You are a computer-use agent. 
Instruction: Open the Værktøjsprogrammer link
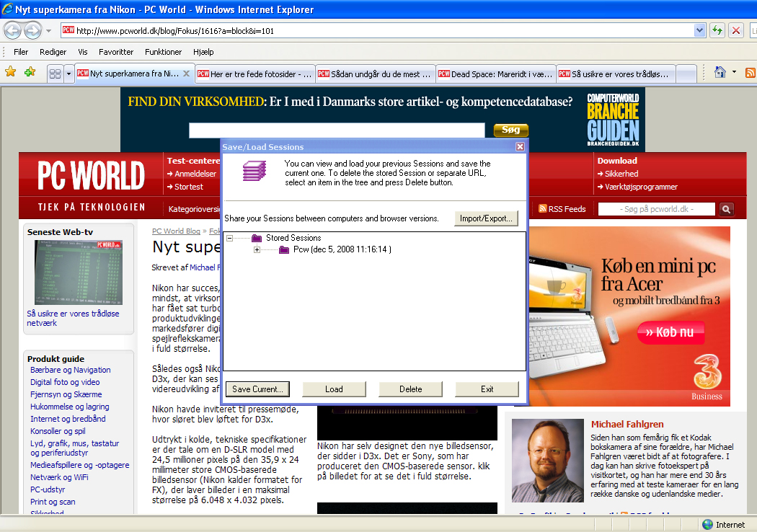click(641, 187)
